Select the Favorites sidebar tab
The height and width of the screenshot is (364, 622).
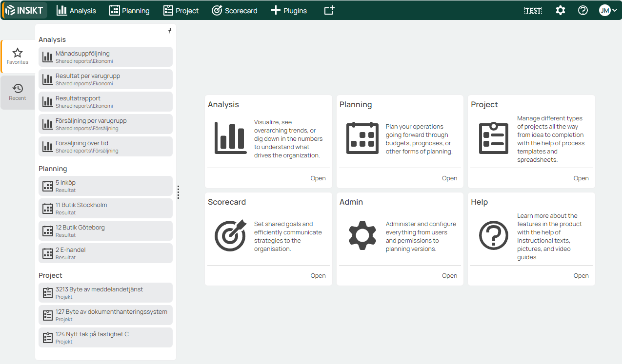pyautogui.click(x=18, y=57)
